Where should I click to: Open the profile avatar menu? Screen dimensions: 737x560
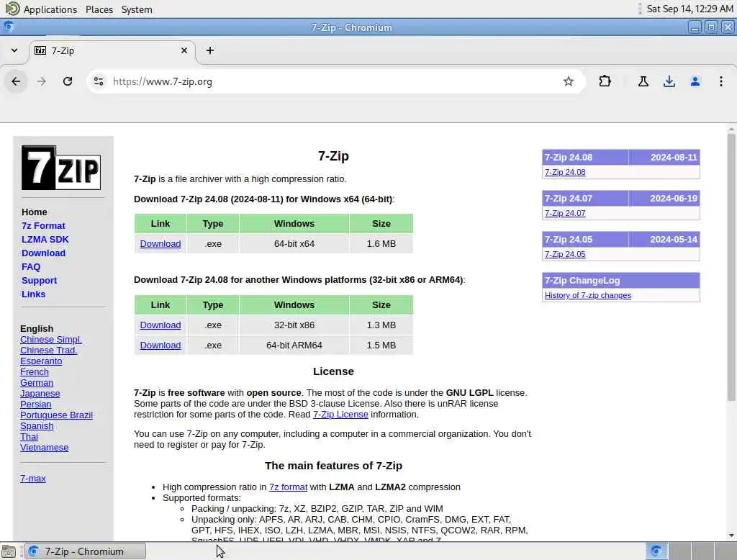coord(695,81)
